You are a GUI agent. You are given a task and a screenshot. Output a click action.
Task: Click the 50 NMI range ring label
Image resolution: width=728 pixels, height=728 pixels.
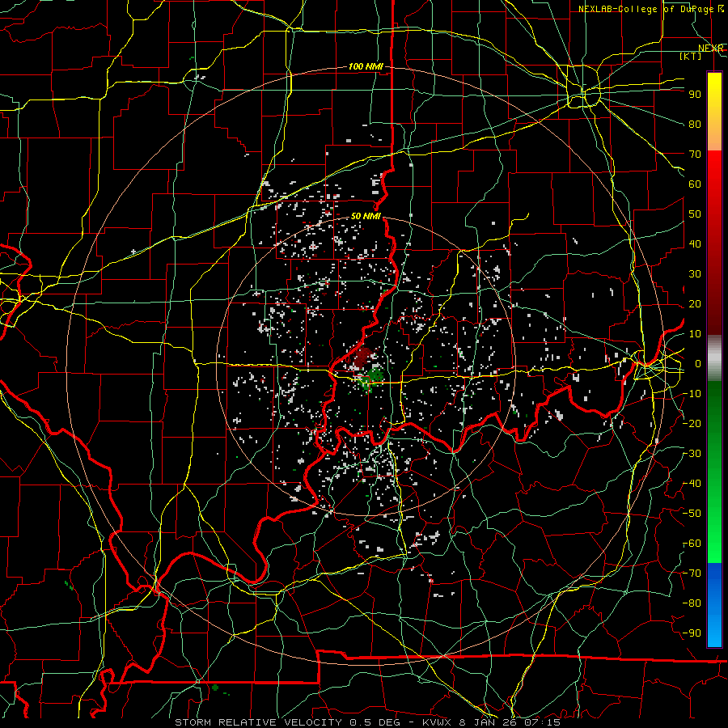tap(366, 216)
